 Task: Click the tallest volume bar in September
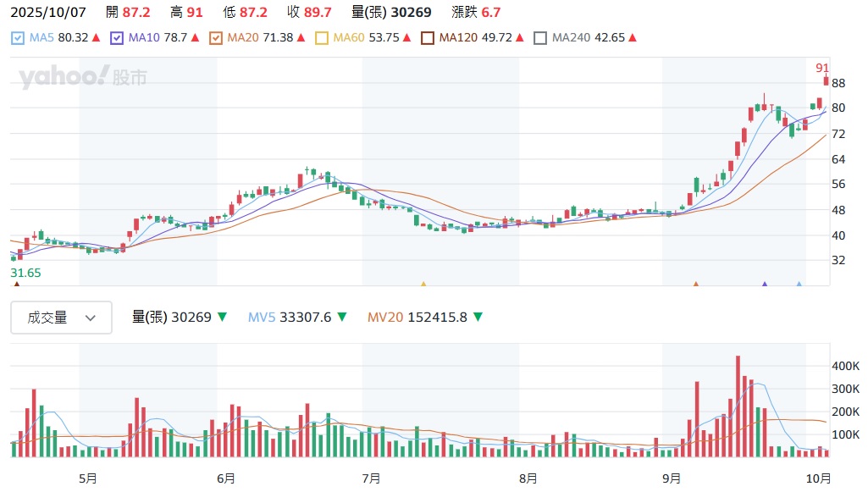[x=738, y=406]
